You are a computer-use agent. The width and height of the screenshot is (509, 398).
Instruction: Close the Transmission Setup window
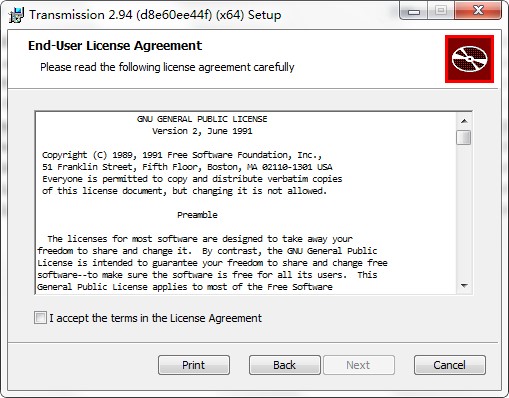coord(478,11)
